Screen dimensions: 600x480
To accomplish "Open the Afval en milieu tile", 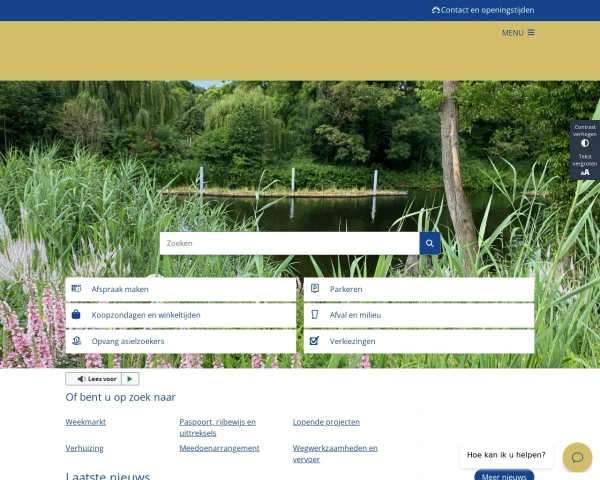I will [x=419, y=315].
